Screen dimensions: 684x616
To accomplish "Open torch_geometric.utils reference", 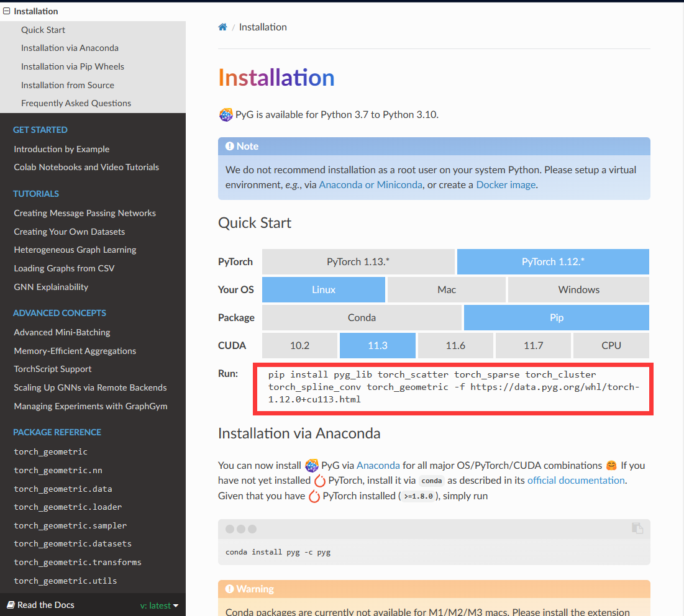I will pos(65,581).
